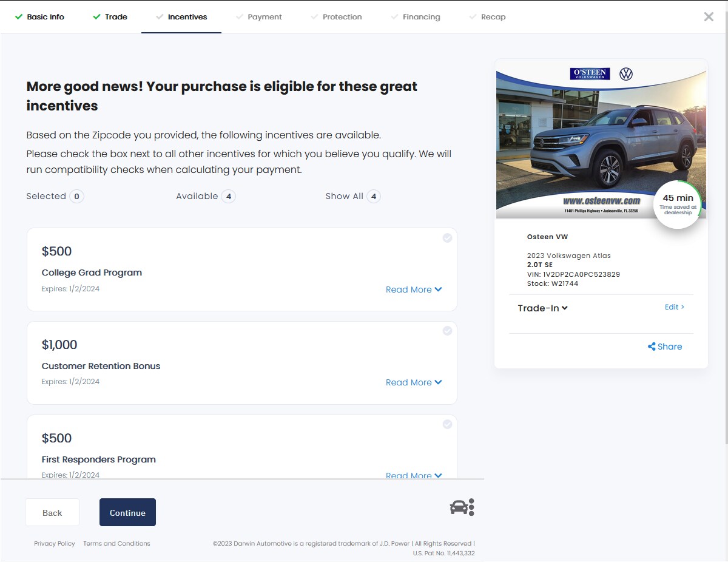Open the Privacy Policy link
728x562 pixels.
(55, 544)
